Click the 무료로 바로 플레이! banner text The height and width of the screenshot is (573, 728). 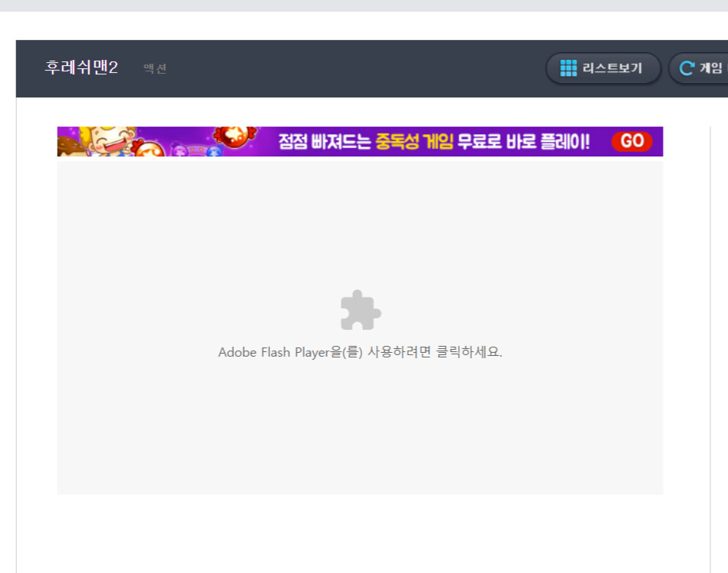pyautogui.click(x=524, y=142)
